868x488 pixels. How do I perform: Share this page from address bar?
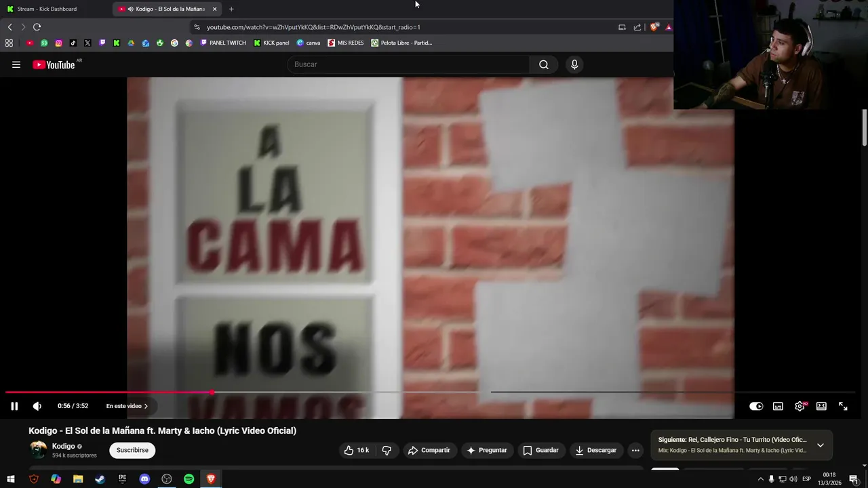pyautogui.click(x=637, y=27)
